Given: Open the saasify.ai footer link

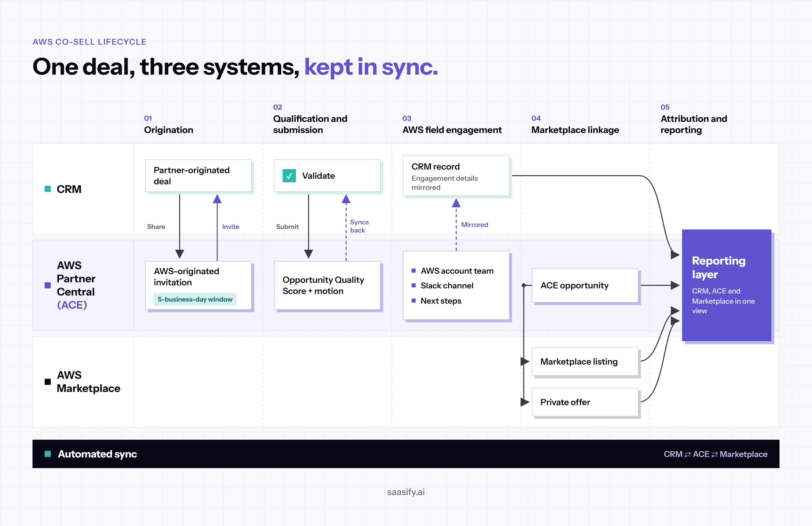Looking at the screenshot, I should [x=406, y=492].
